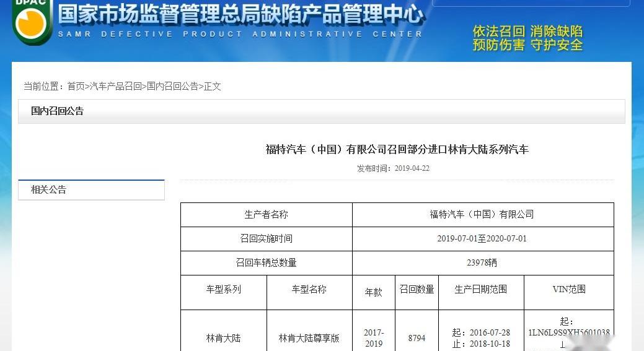
Task: Click the VIN范围 column header
Action: point(569,292)
